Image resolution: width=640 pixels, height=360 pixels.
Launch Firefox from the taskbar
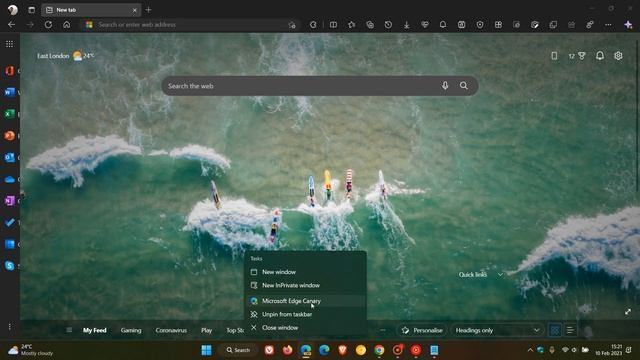click(x=287, y=350)
